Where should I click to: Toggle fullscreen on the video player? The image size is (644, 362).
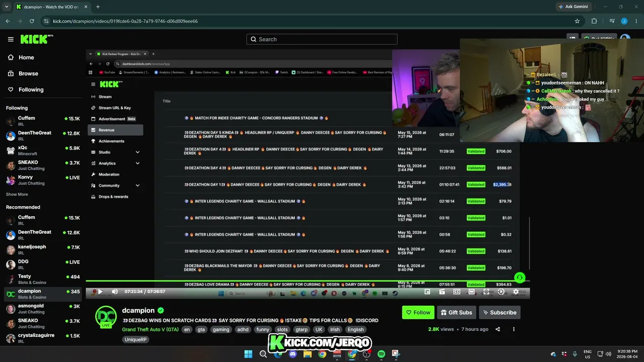486,292
